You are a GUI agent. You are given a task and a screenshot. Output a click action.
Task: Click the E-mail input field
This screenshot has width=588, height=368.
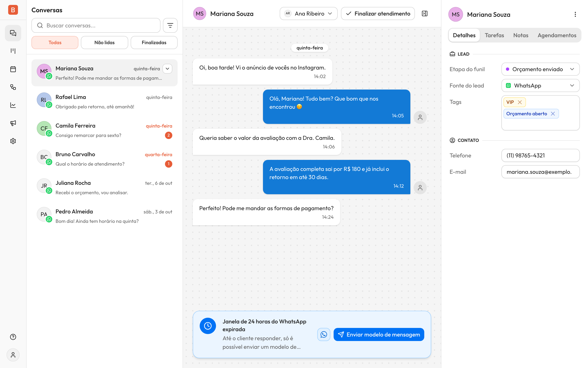[540, 172]
